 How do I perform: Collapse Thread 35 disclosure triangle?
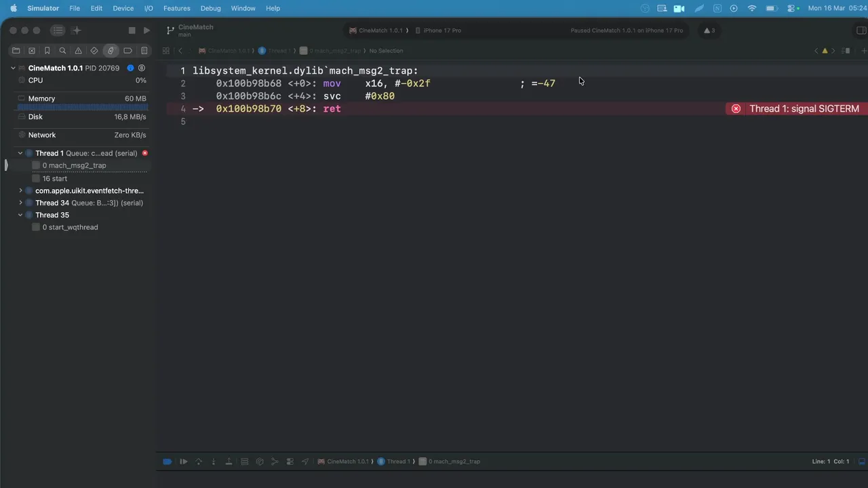coord(20,215)
